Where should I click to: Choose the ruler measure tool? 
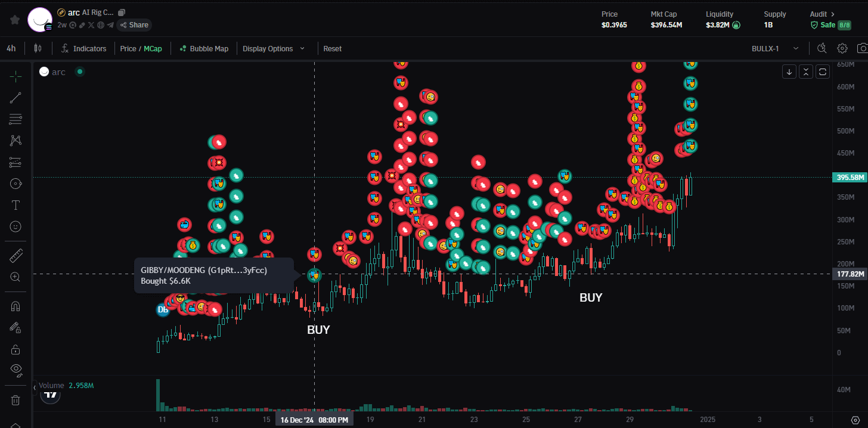16,256
